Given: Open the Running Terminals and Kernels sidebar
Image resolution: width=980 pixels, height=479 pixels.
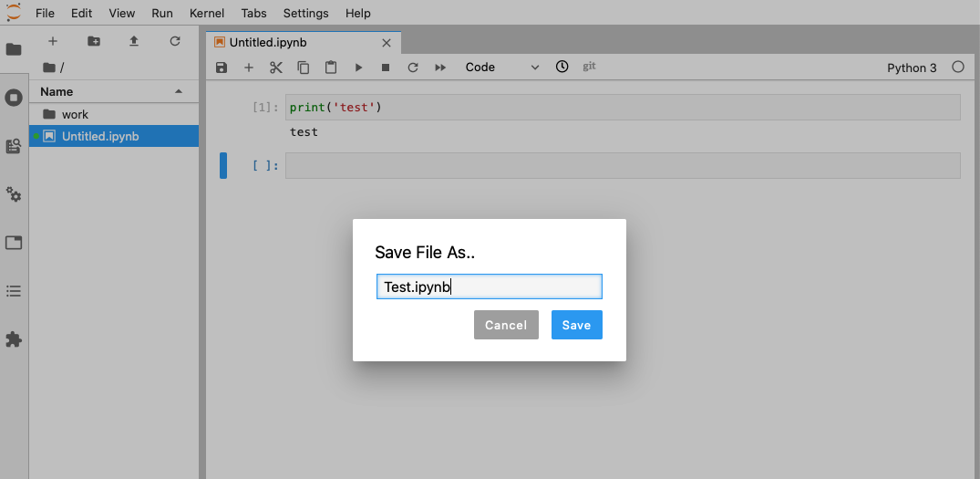Looking at the screenshot, I should tap(14, 98).
